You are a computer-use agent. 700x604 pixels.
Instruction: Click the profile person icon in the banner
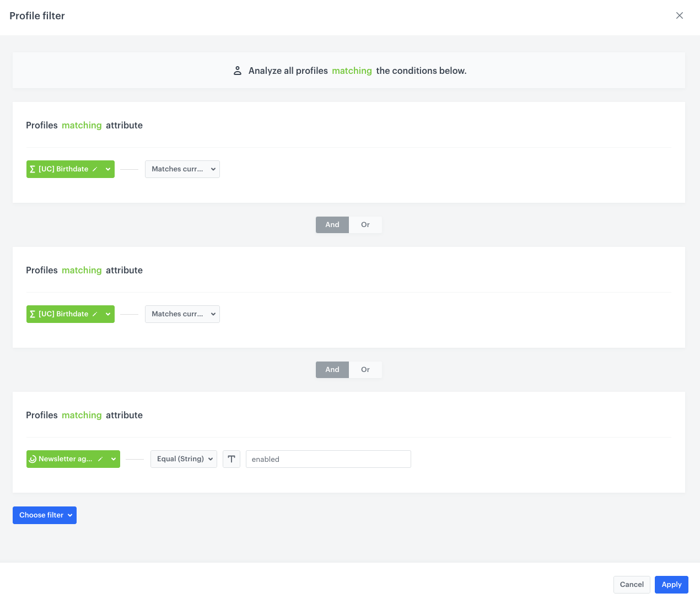pos(238,71)
